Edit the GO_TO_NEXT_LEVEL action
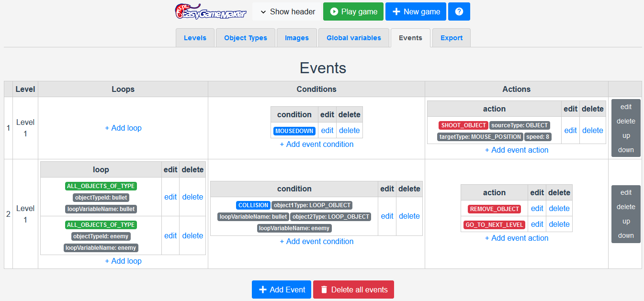Screen dimensions: 644x301 [x=537, y=224]
